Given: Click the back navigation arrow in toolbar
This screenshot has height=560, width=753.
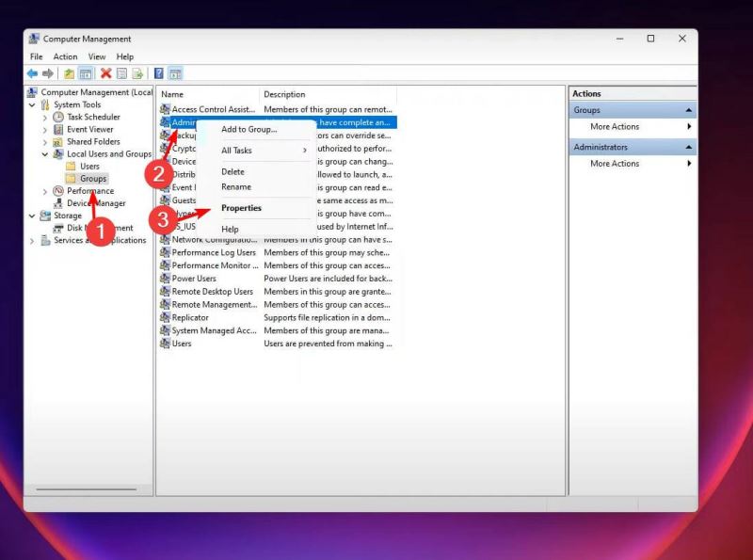Looking at the screenshot, I should [x=31, y=72].
